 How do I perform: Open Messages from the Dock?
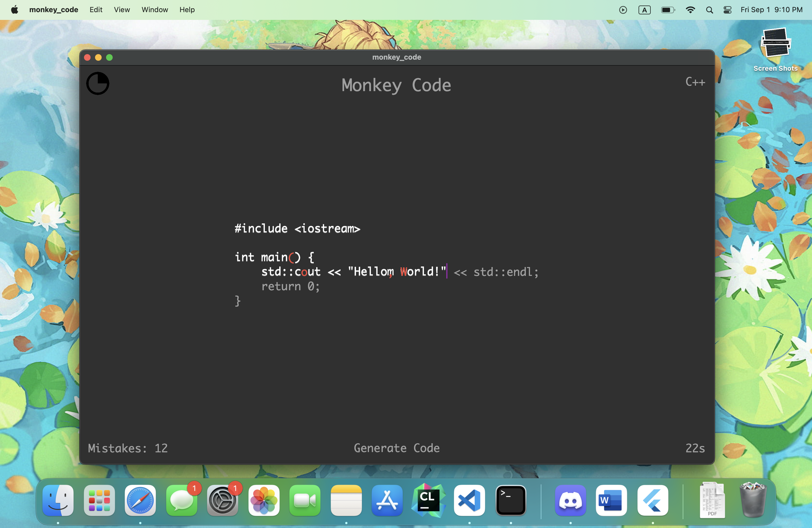181,500
